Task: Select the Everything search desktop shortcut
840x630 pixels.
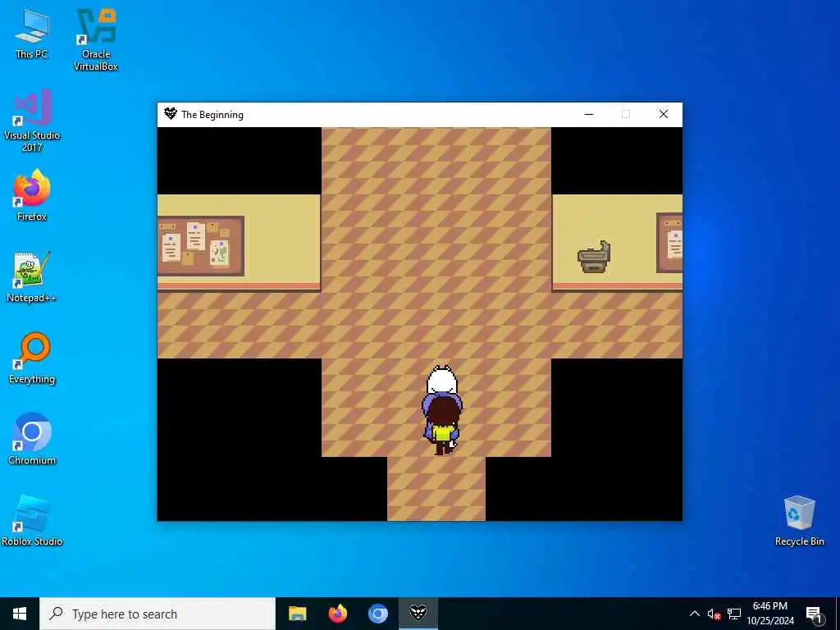Action: [32, 358]
